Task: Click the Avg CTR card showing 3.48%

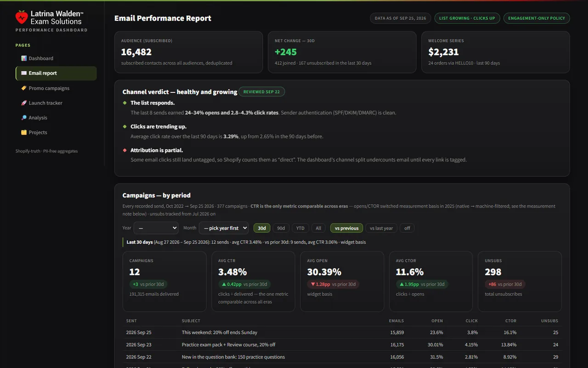Action: click(x=253, y=282)
